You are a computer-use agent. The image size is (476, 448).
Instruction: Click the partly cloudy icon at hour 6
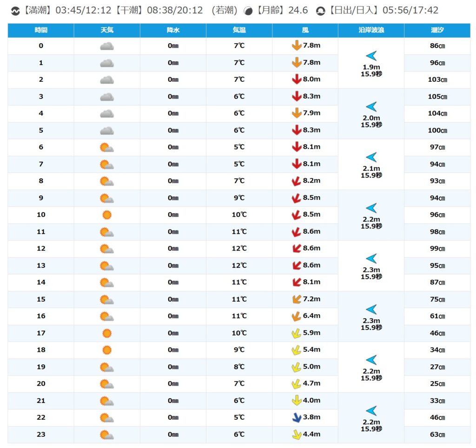(107, 147)
